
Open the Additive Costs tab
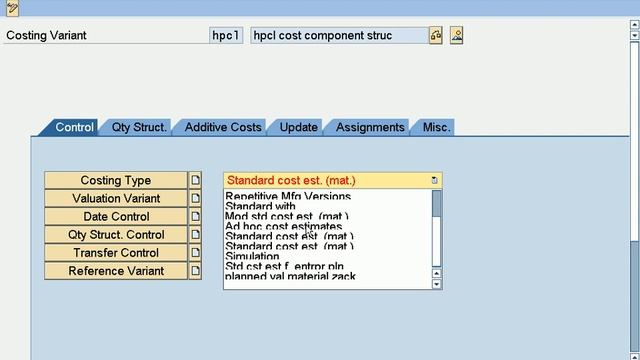click(223, 127)
